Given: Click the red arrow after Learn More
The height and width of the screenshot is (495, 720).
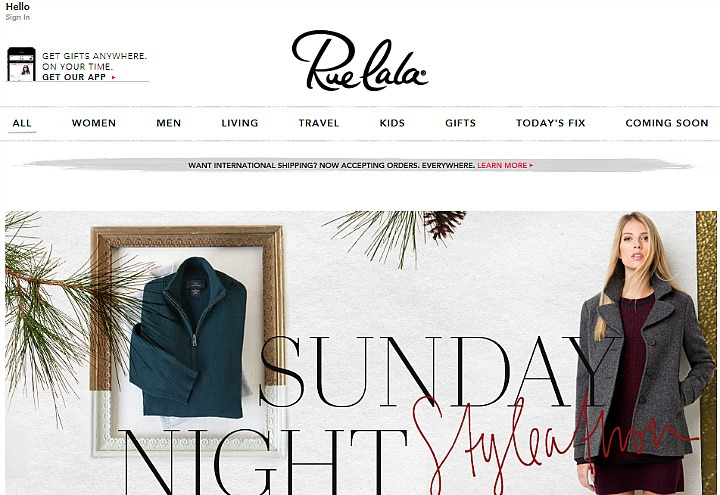Looking at the screenshot, I should (531, 165).
